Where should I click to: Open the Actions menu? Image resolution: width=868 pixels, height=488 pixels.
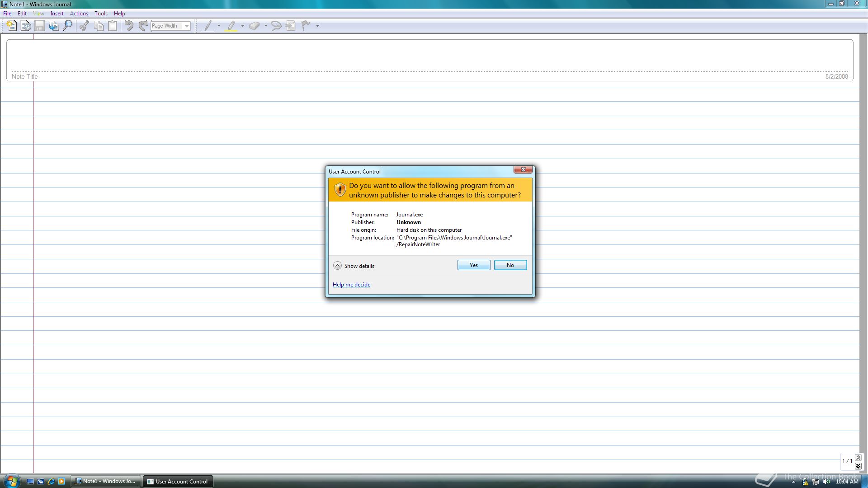pos(79,14)
